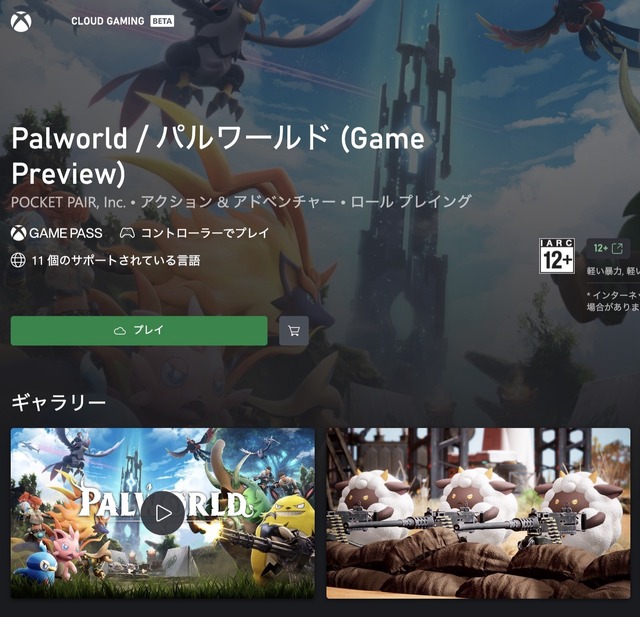
Task: Click the POCKET PAIR, Inc. publisher text
Action: 69,202
